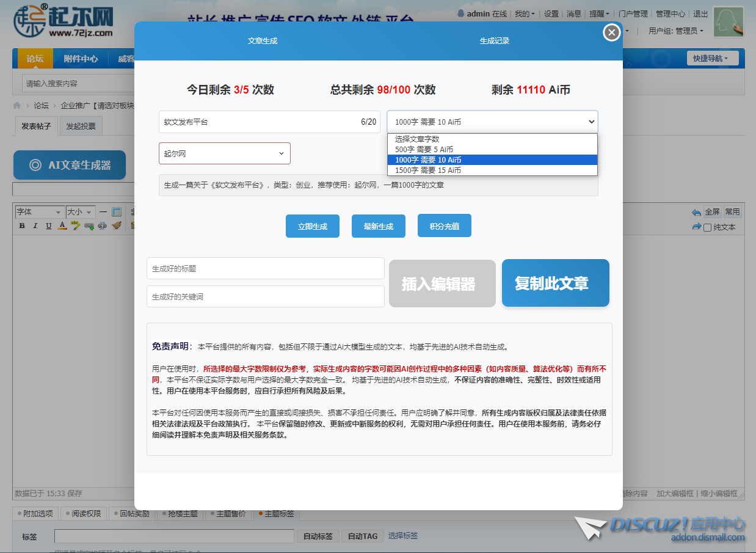Viewport: 756px width, 553px height.
Task: Click the clear formatting broom icon
Action: pyautogui.click(x=116, y=225)
